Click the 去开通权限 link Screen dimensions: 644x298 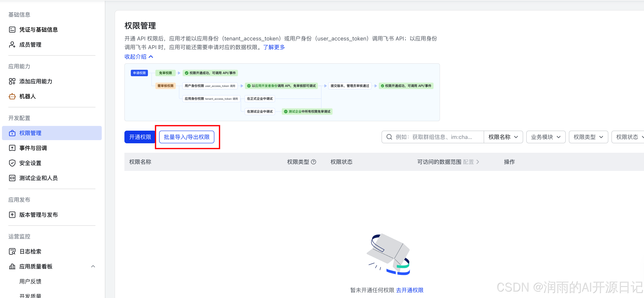(410, 290)
